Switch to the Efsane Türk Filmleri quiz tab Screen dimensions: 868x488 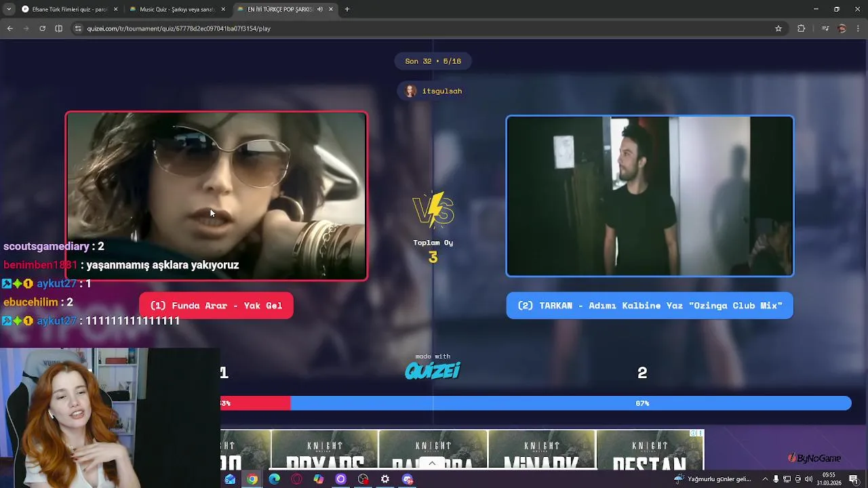[x=69, y=9]
